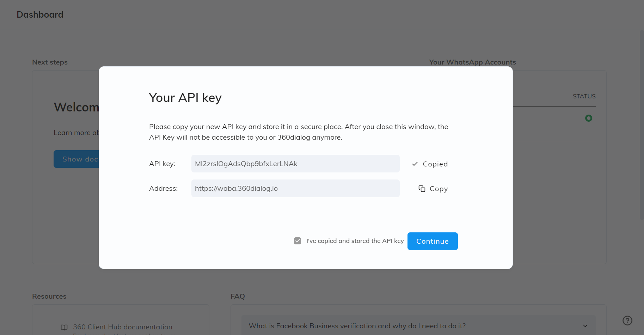Click the 'I've copied and stored the API key' label
The image size is (644, 335).
click(355, 241)
